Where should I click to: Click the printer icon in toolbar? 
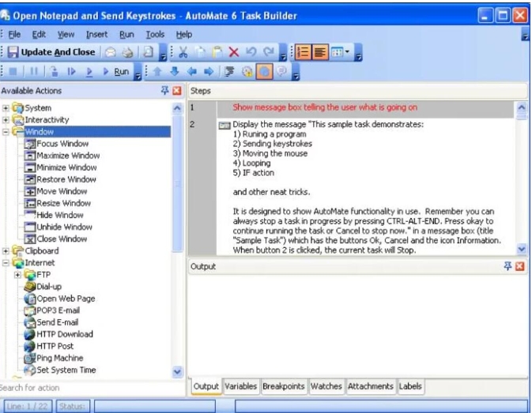coord(128,52)
